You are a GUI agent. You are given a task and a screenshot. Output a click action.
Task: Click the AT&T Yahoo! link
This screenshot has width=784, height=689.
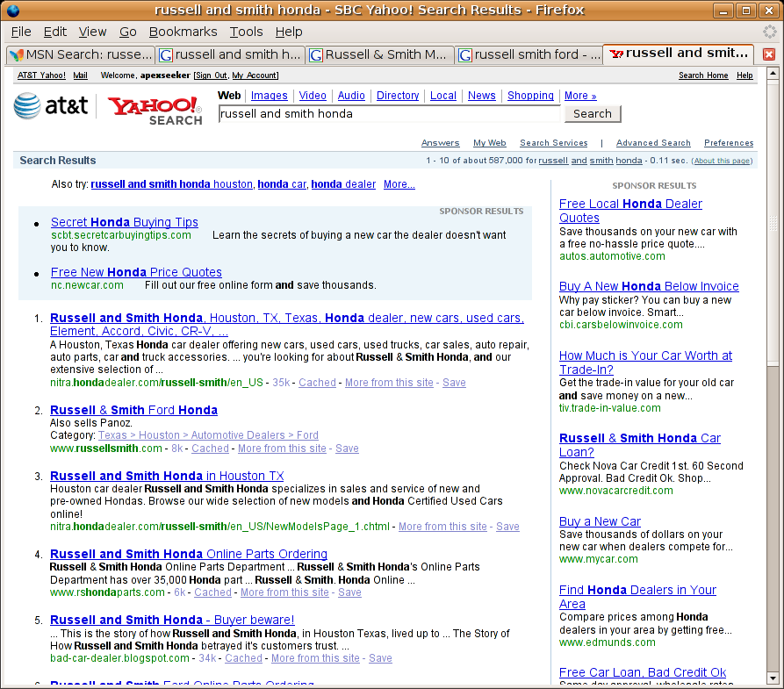point(41,75)
